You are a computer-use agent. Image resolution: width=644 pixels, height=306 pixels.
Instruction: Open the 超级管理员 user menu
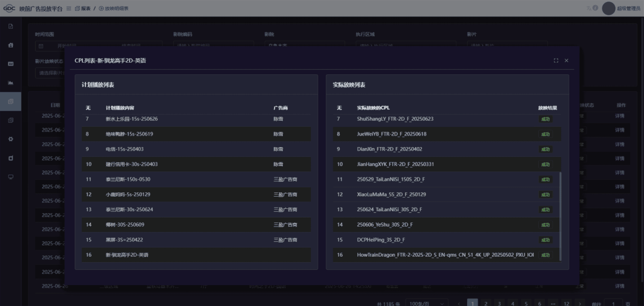tap(628, 9)
